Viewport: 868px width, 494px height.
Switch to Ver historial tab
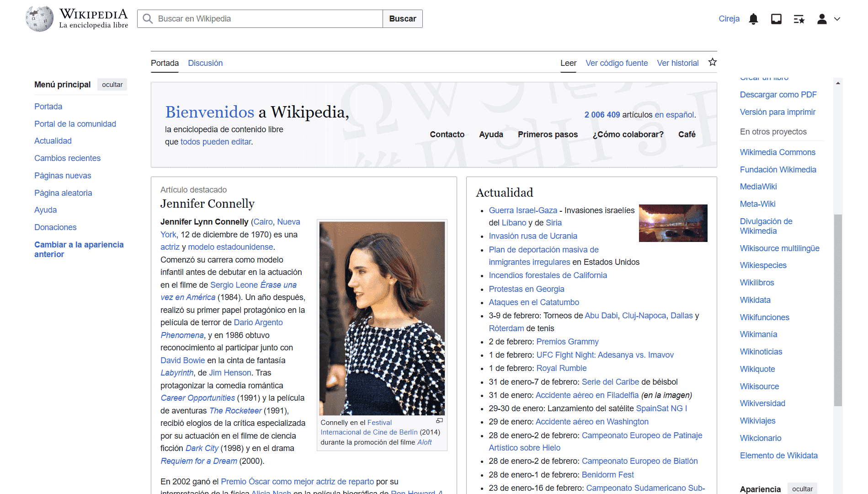click(677, 63)
